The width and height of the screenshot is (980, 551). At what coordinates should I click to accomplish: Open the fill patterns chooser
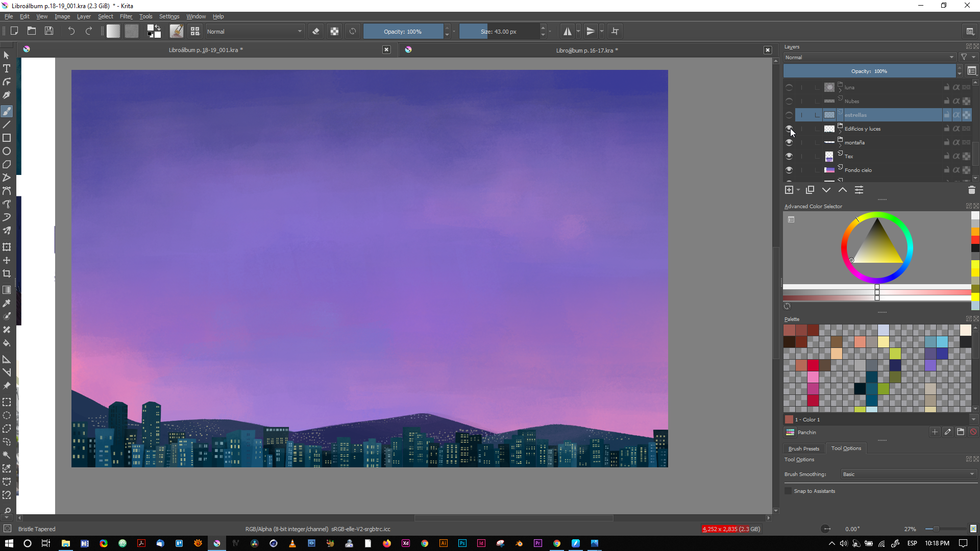(132, 31)
